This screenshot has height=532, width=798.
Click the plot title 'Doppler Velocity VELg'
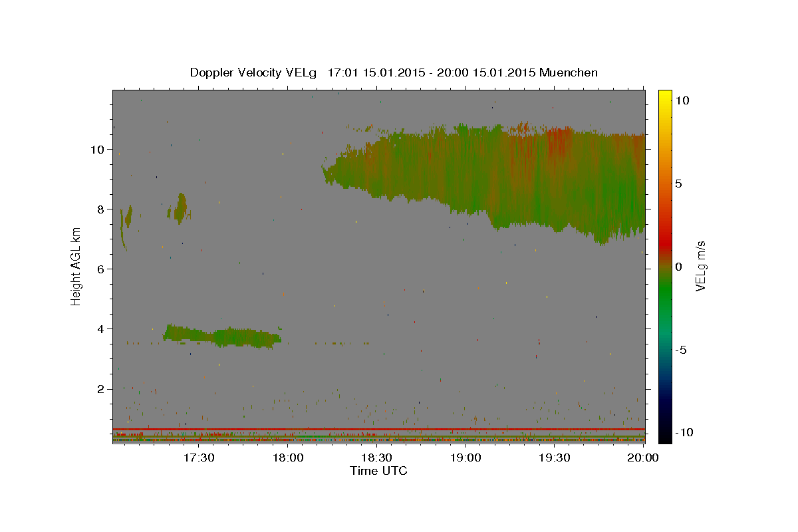point(253,72)
